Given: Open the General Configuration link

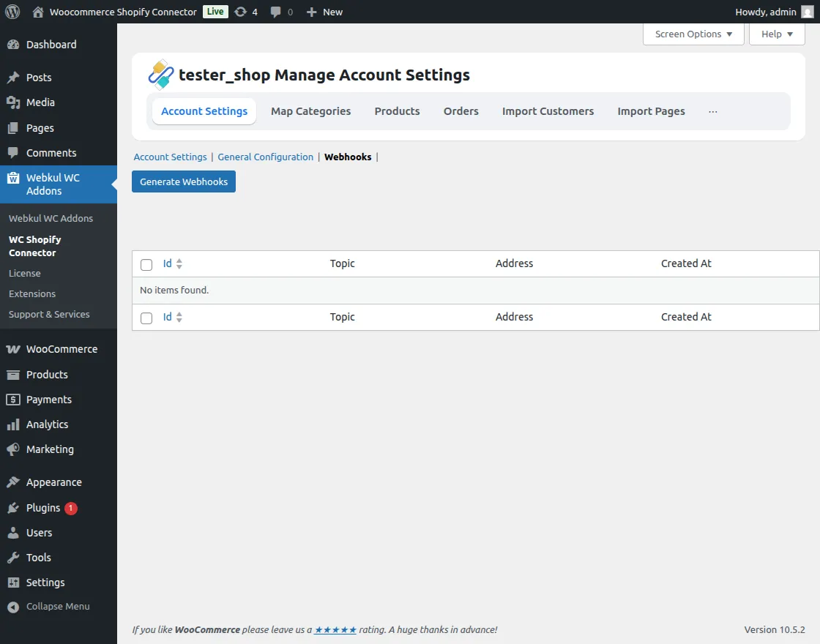Looking at the screenshot, I should [x=265, y=157].
